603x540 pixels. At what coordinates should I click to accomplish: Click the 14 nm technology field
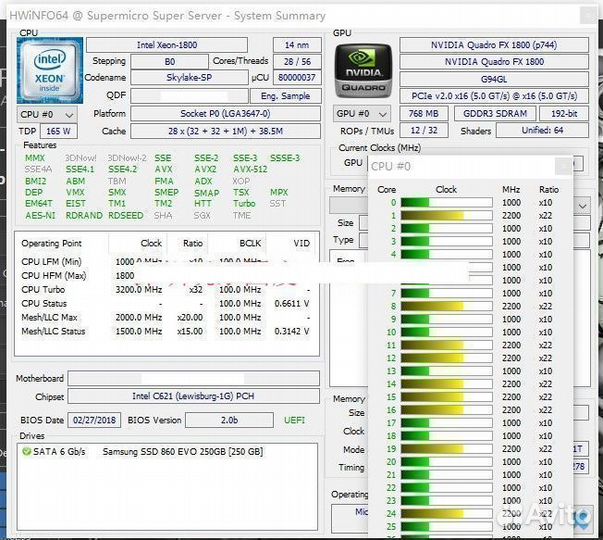[x=297, y=45]
